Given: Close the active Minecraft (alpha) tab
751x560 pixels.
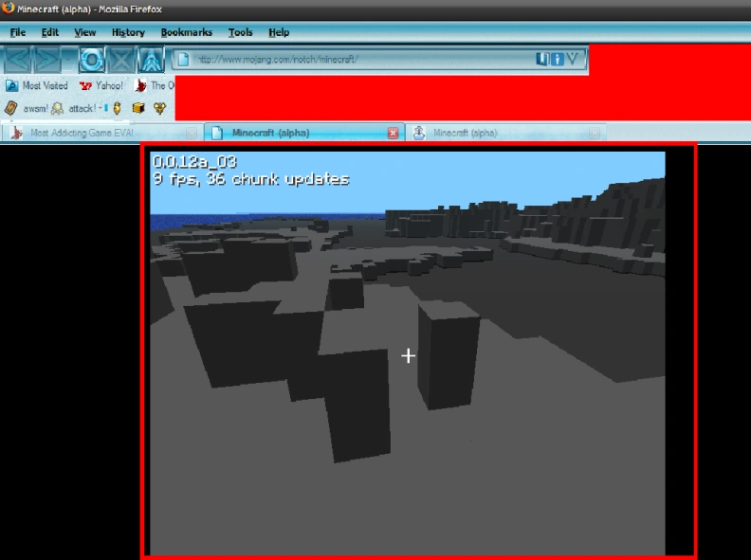Looking at the screenshot, I should [x=394, y=133].
